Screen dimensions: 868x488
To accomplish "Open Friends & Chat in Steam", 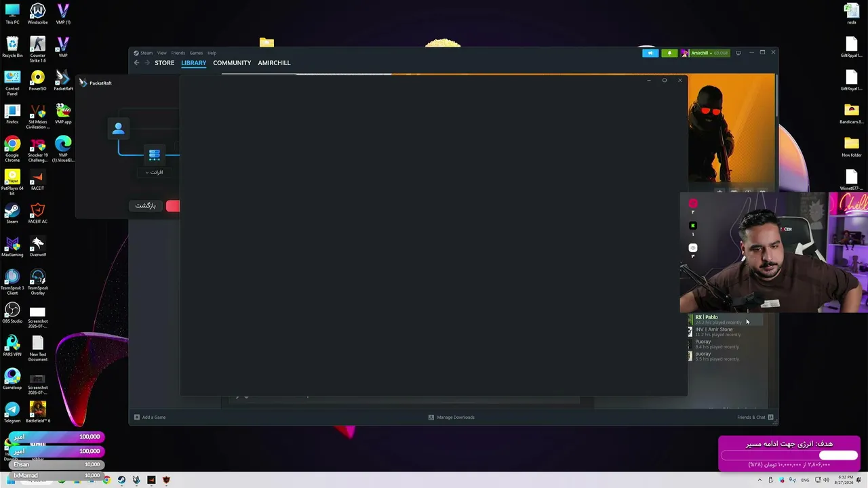I will [755, 417].
